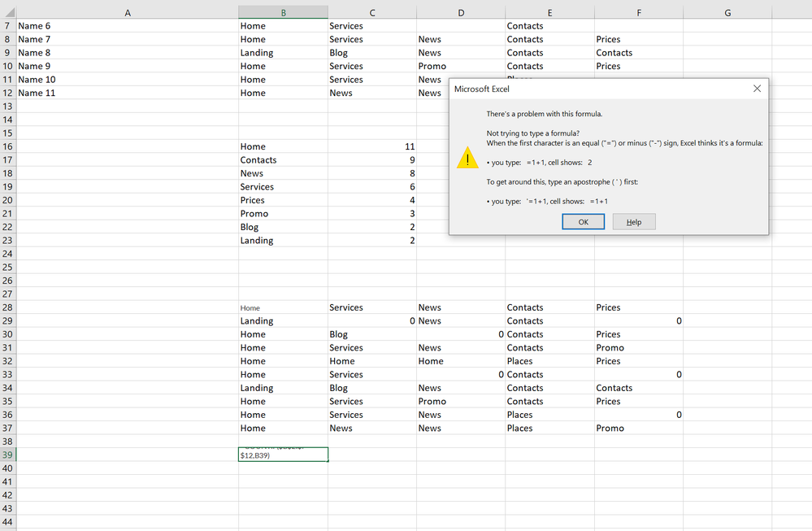Select Contacts cell in row 34 column F

(639, 388)
